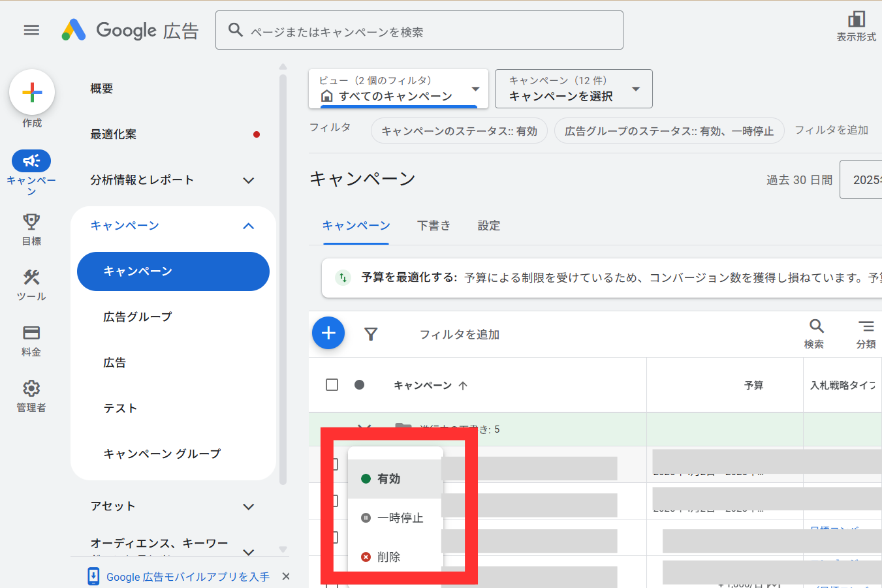This screenshot has height=588, width=882.
Task: Click the search magnifier icon in top bar
Action: pos(236,30)
